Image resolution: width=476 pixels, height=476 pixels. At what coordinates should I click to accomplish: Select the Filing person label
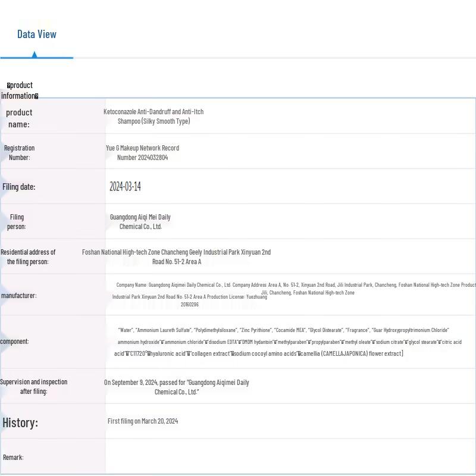click(17, 222)
